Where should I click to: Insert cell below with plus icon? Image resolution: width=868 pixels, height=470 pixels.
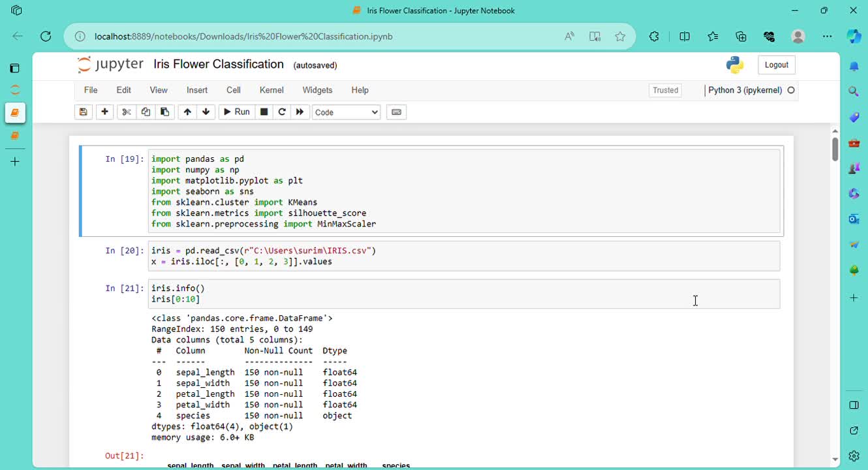coord(104,112)
